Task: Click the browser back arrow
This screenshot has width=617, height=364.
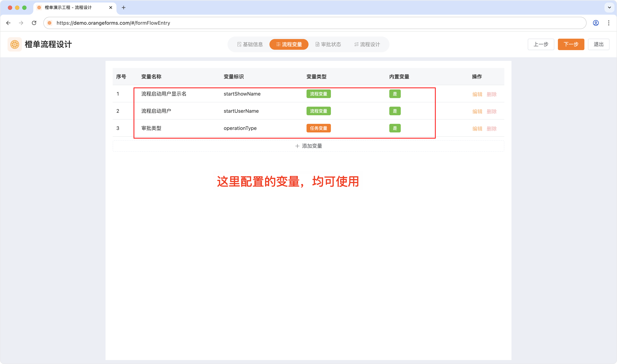Action: [x=8, y=23]
